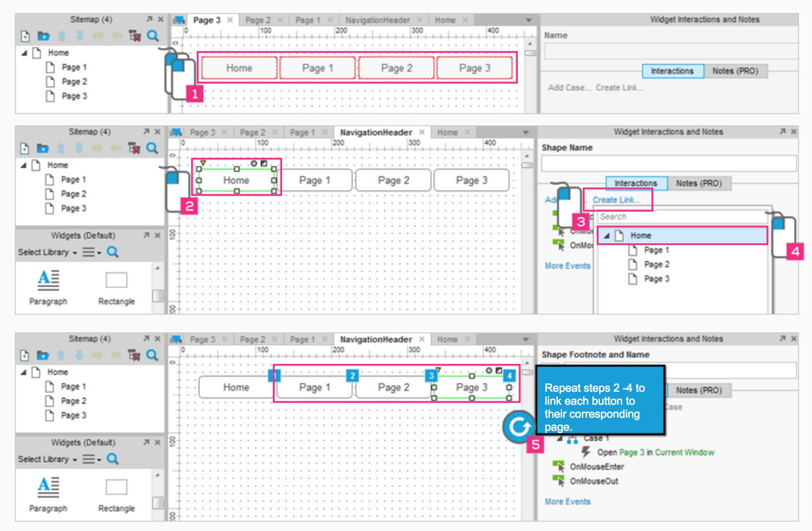Click the Create Link... link outlined in pink
The image size is (812, 531).
pos(616,200)
